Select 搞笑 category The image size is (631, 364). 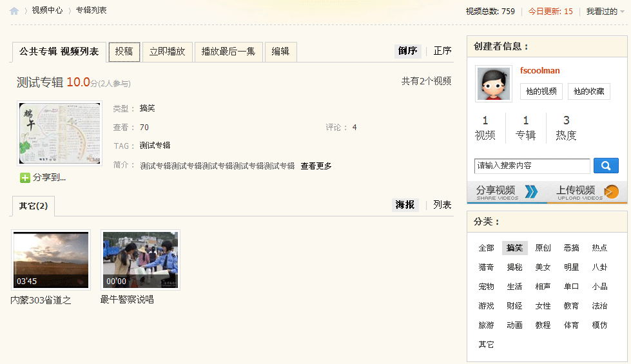point(515,248)
